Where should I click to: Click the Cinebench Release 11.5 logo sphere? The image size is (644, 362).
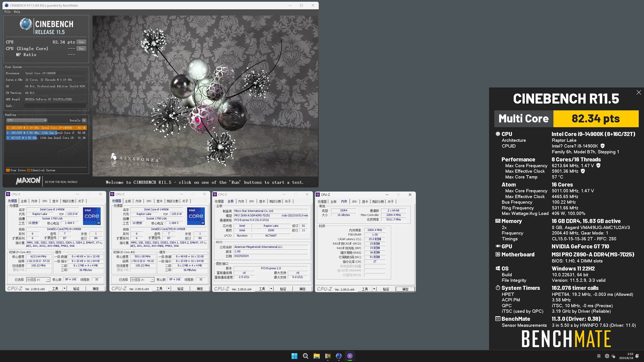click(26, 24)
